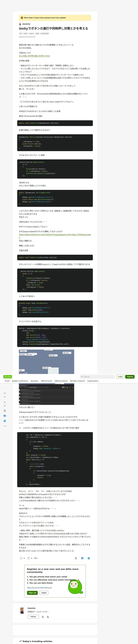Open the Unity console log screenshot
Image resolution: width=138 pixels, height=644 pixels.
pyautogui.click(x=47, y=394)
